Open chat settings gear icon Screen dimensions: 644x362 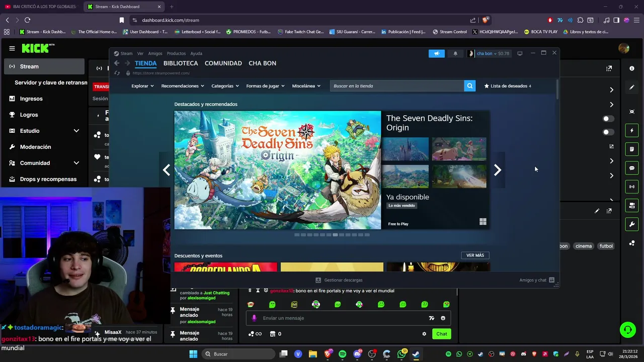[x=424, y=334]
